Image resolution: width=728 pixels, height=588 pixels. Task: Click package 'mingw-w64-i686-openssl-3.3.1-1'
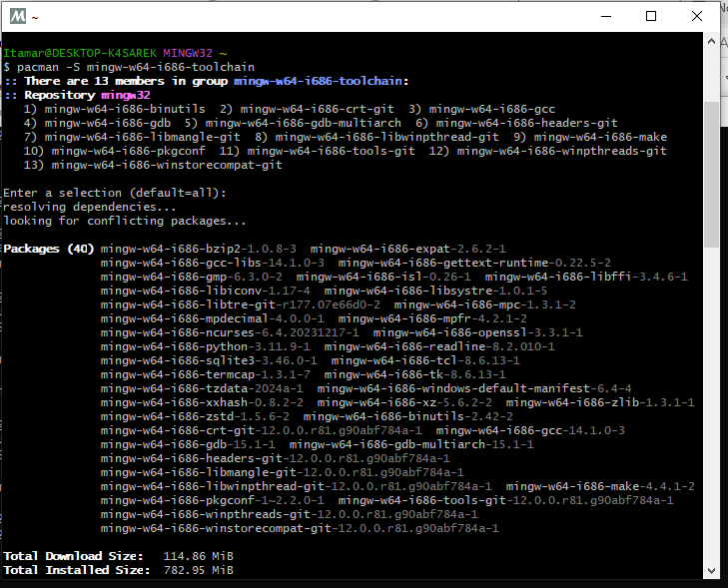(478, 332)
